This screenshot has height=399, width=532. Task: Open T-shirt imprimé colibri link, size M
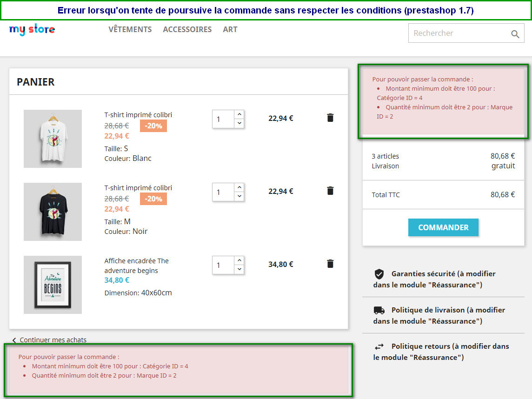(x=138, y=187)
